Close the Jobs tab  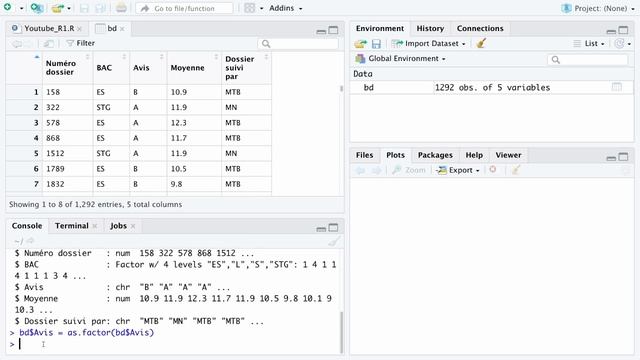click(133, 226)
